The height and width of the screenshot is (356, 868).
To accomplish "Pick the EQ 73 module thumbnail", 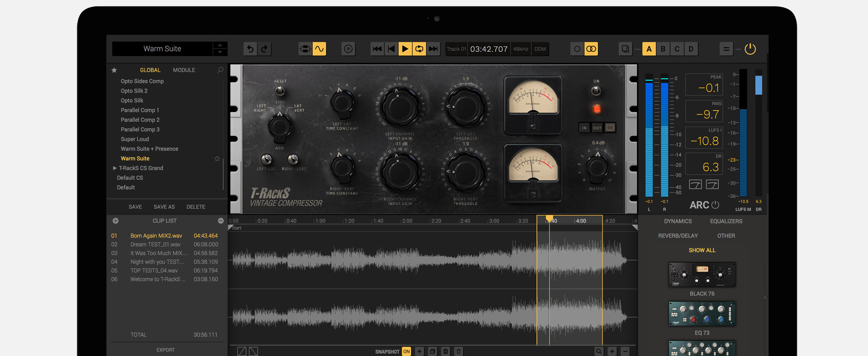I will 702,314.
